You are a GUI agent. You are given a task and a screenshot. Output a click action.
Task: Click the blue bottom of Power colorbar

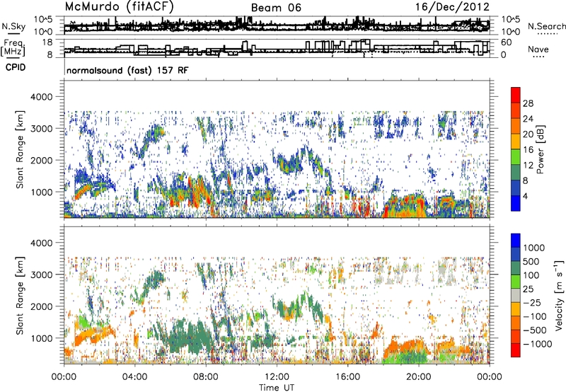pos(516,203)
